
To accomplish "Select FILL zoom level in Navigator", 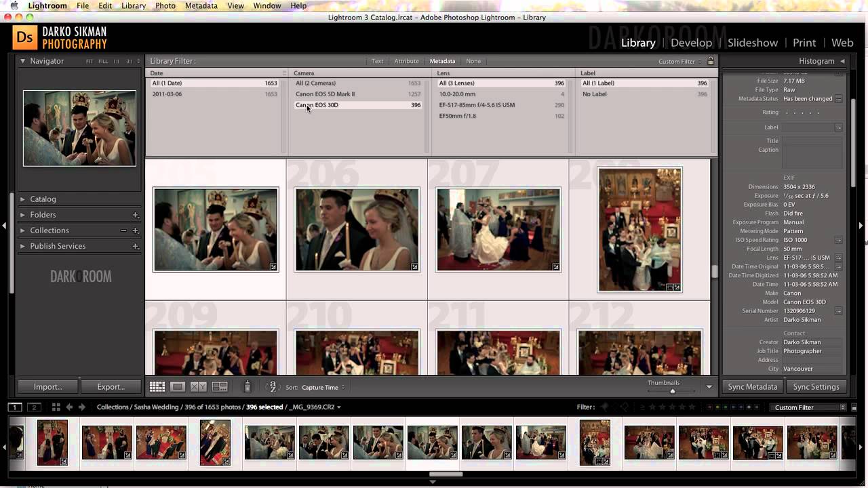I will click(103, 61).
